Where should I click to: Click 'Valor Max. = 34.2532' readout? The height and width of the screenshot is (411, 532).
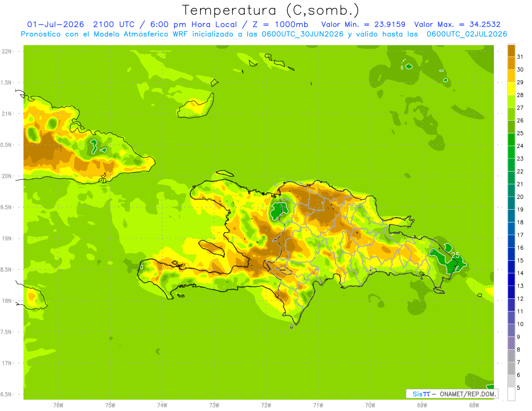[457, 24]
